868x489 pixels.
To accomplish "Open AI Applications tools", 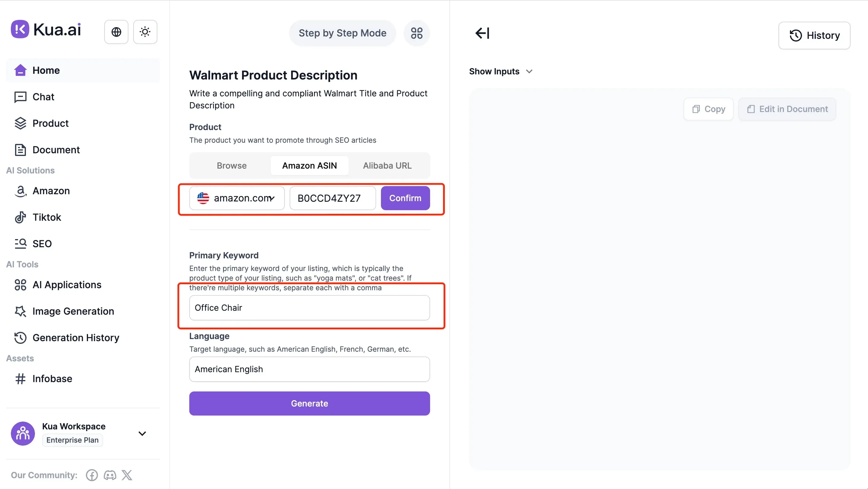I will [83, 285].
